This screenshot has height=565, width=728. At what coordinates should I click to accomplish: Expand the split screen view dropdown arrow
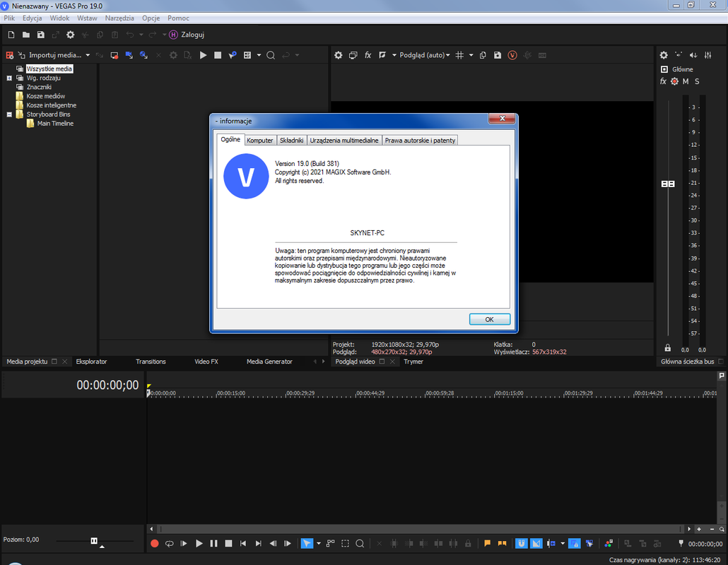pyautogui.click(x=394, y=55)
